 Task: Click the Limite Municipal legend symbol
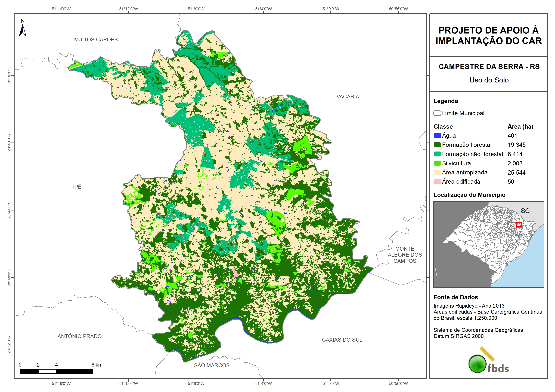pos(437,113)
